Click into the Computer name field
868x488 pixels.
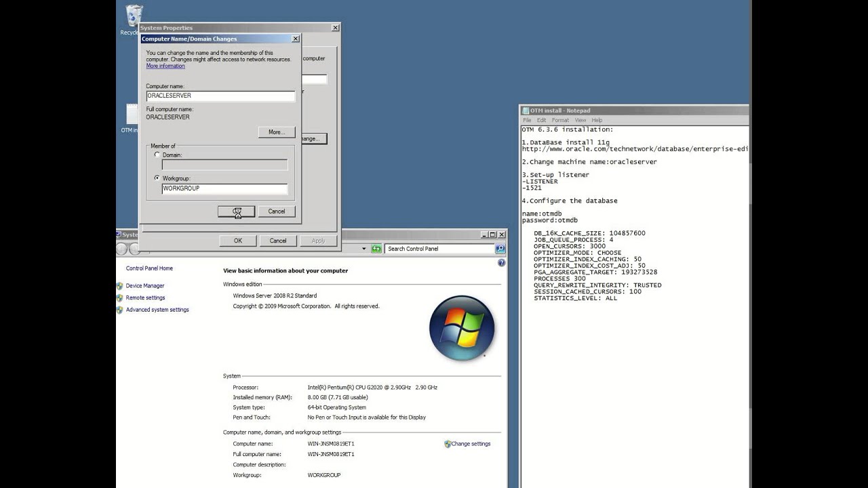220,96
